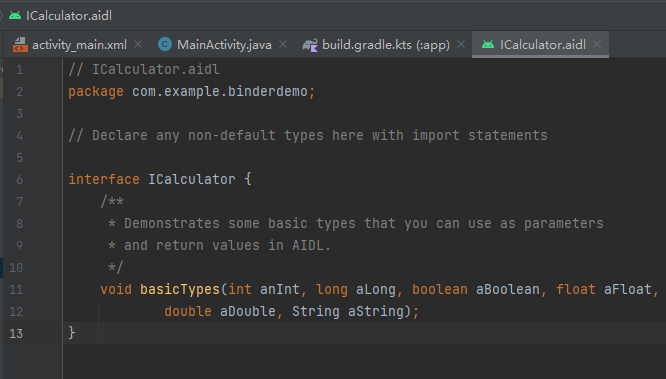The width and height of the screenshot is (666, 379).
Task: Click the 'Declare any non-default types' comment
Action: coord(308,136)
